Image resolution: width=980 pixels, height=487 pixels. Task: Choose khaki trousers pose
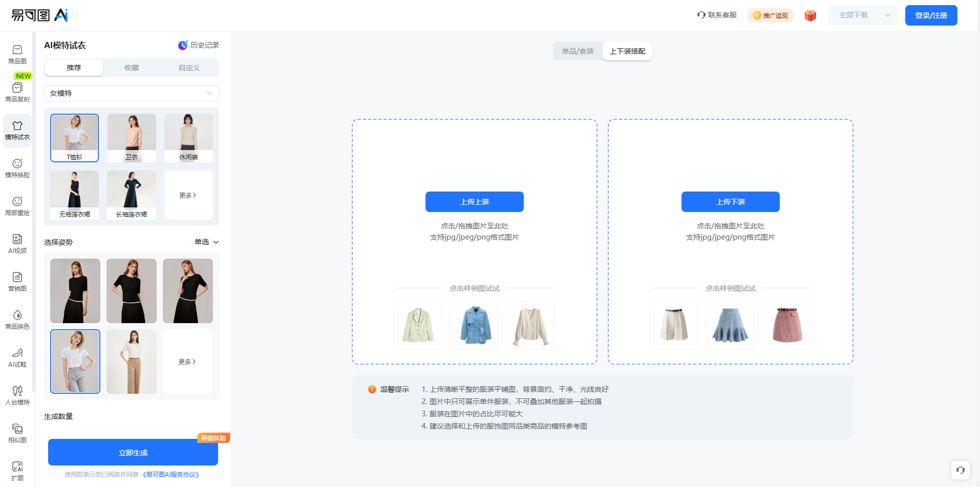point(132,362)
